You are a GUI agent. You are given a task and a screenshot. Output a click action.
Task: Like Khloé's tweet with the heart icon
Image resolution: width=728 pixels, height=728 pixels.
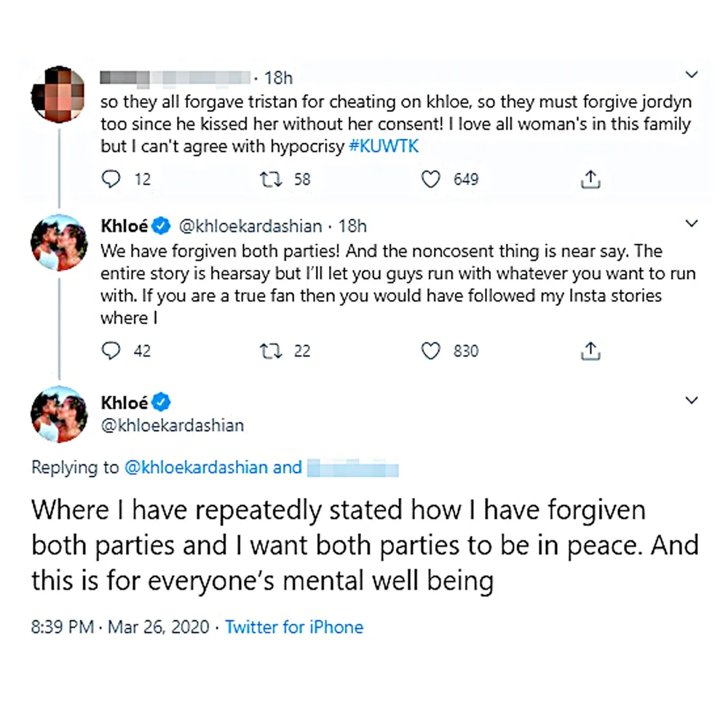(x=430, y=350)
